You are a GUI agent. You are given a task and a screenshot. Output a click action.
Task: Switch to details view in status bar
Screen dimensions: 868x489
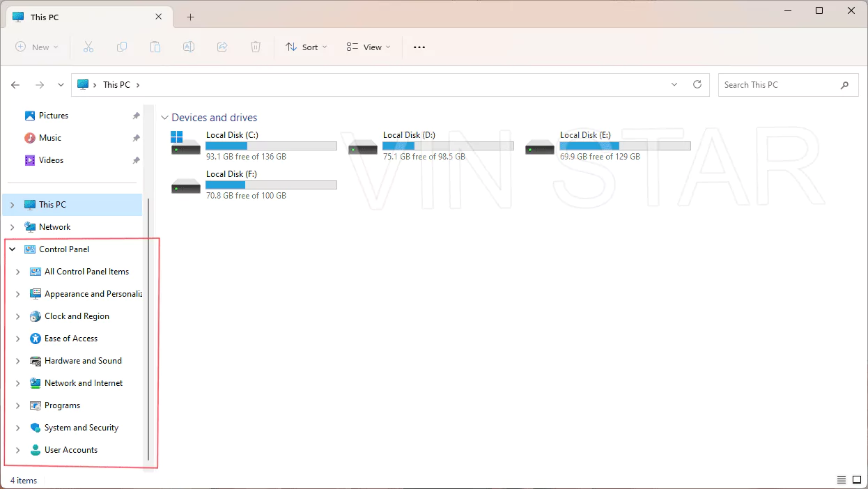coord(842,480)
